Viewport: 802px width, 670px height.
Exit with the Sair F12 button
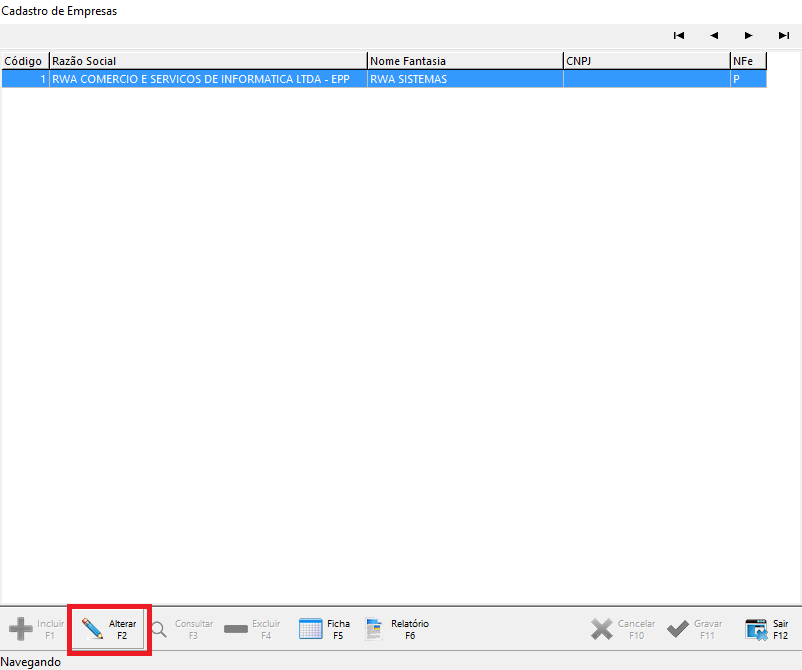[767, 629]
